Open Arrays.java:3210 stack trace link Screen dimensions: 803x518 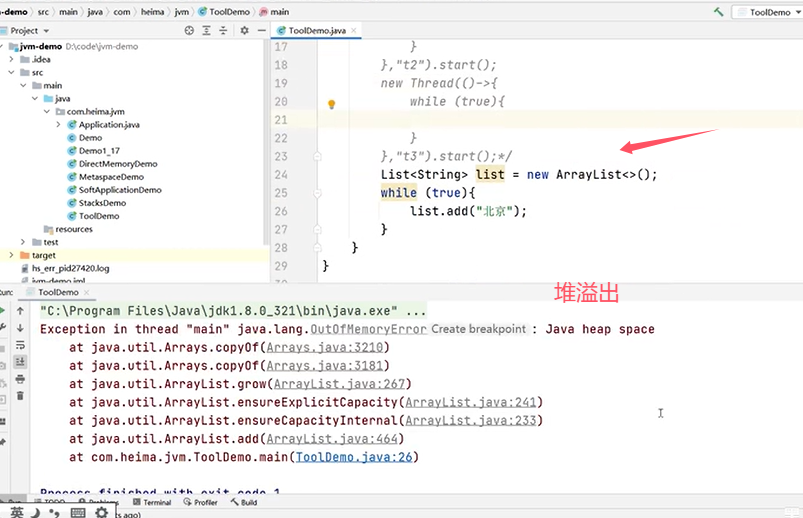(325, 348)
